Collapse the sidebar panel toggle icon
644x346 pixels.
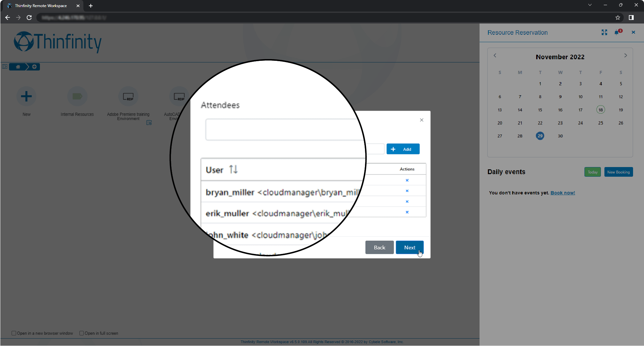coord(5,67)
